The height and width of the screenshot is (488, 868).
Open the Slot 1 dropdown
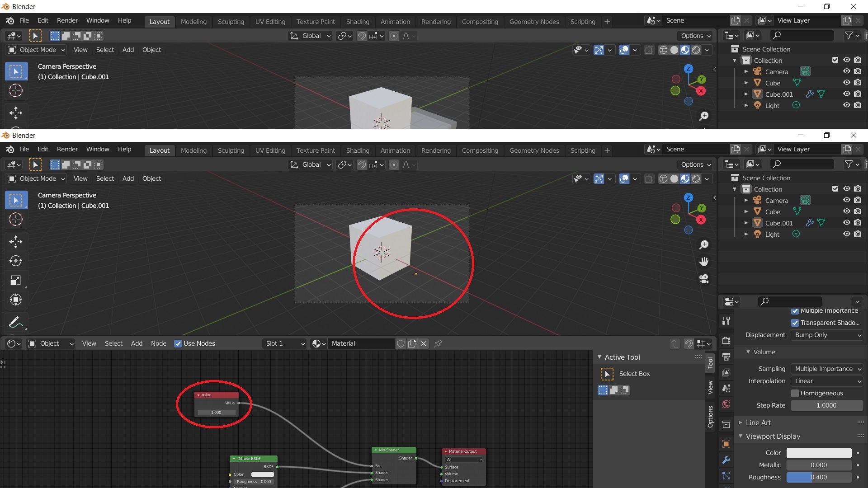(x=284, y=343)
